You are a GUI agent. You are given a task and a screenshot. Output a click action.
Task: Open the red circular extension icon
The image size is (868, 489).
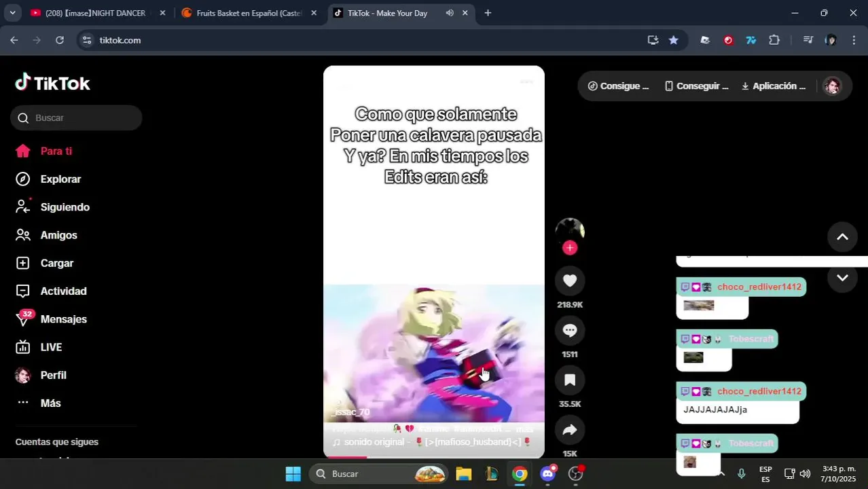pyautogui.click(x=728, y=40)
